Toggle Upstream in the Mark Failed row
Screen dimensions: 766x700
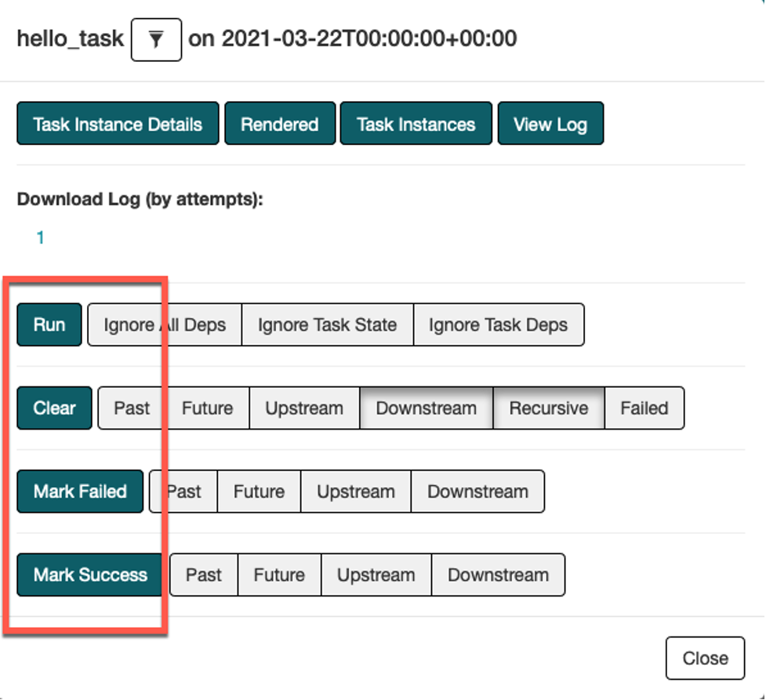tap(355, 491)
